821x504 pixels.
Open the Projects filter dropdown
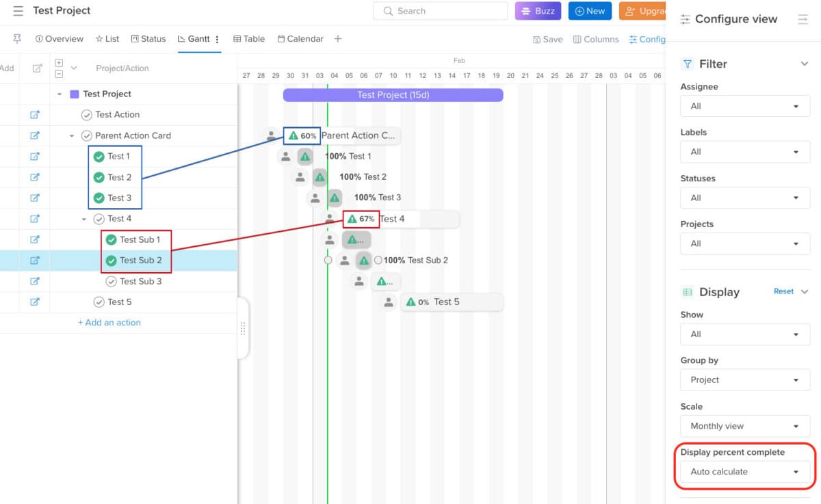click(745, 243)
